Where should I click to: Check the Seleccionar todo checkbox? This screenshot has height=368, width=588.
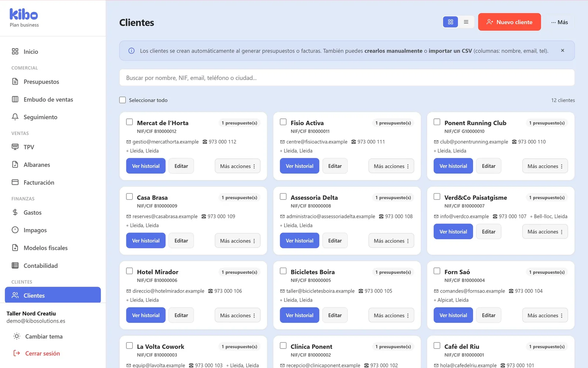pyautogui.click(x=123, y=100)
